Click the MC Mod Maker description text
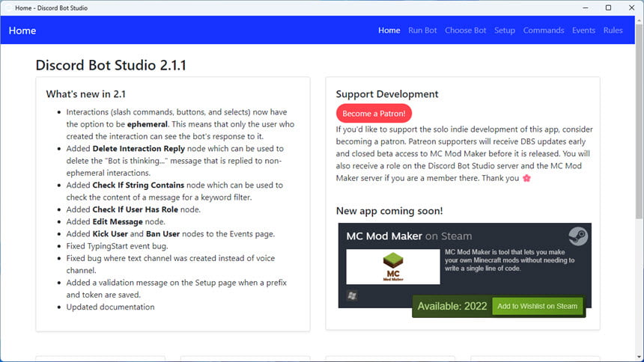This screenshot has width=644, height=362. pyautogui.click(x=510, y=260)
